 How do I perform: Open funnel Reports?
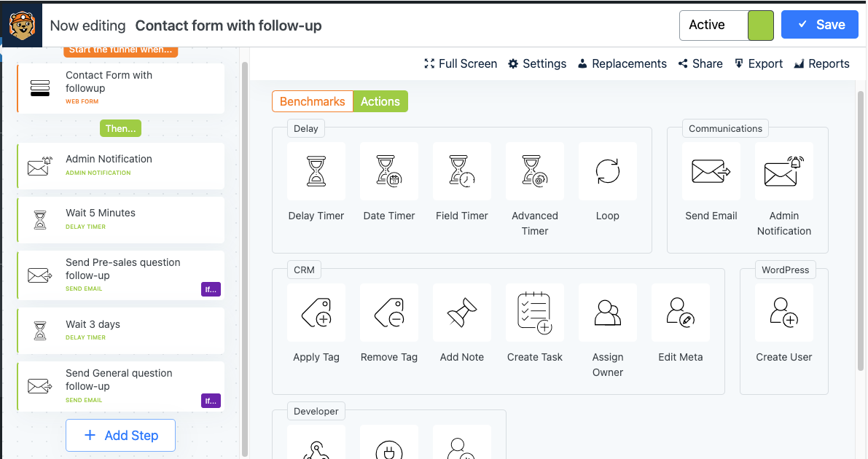pos(821,63)
